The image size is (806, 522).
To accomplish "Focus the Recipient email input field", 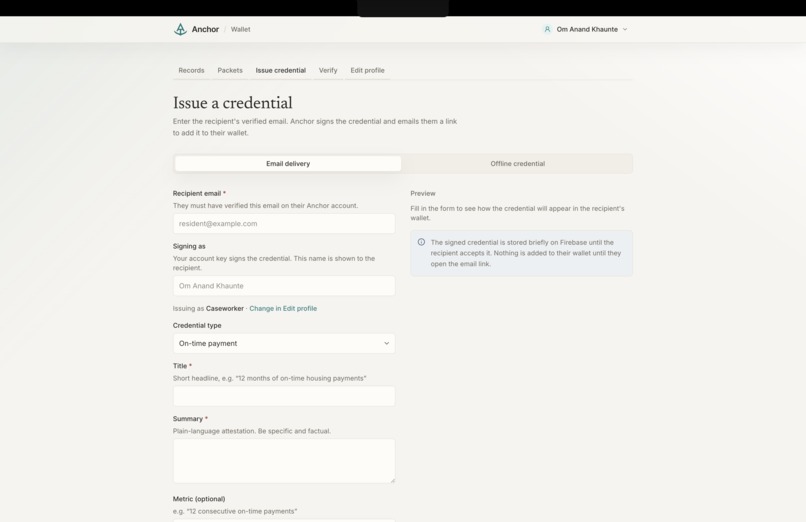I will point(284,223).
